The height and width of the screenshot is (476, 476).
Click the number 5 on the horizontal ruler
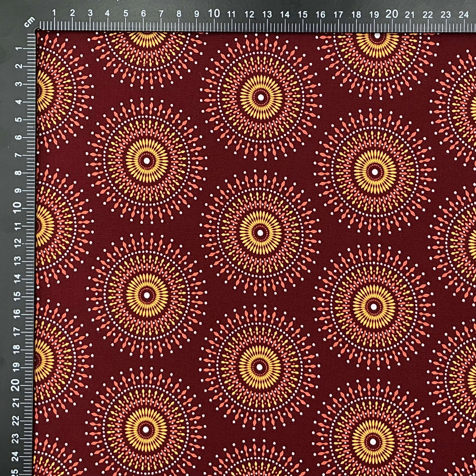(126, 13)
